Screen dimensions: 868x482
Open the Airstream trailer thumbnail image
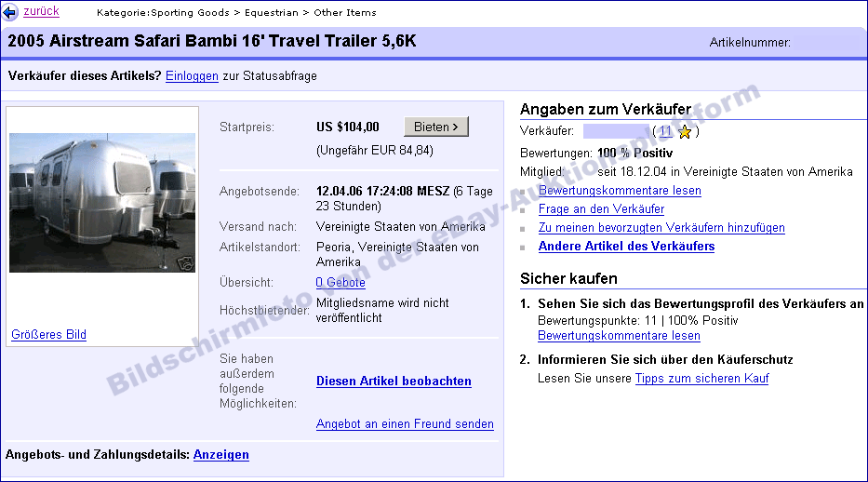pyautogui.click(x=102, y=203)
